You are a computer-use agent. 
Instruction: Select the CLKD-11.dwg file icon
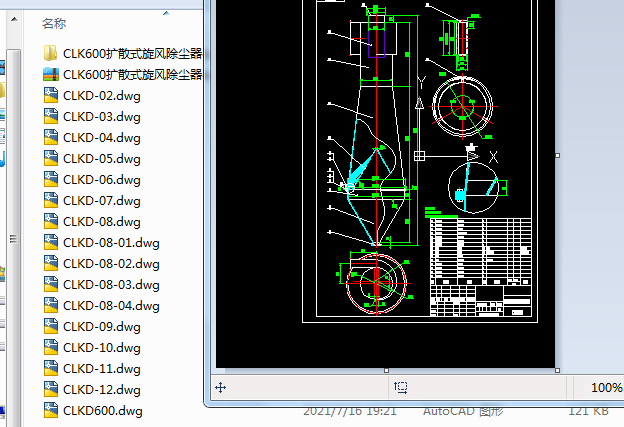click(51, 369)
